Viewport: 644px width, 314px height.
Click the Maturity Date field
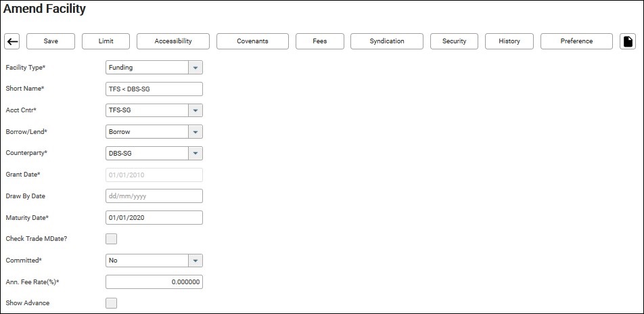(154, 217)
